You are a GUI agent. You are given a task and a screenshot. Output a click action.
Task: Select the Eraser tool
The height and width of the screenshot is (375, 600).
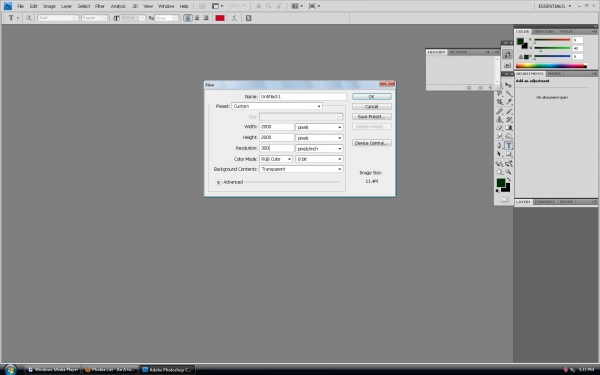[x=499, y=128]
